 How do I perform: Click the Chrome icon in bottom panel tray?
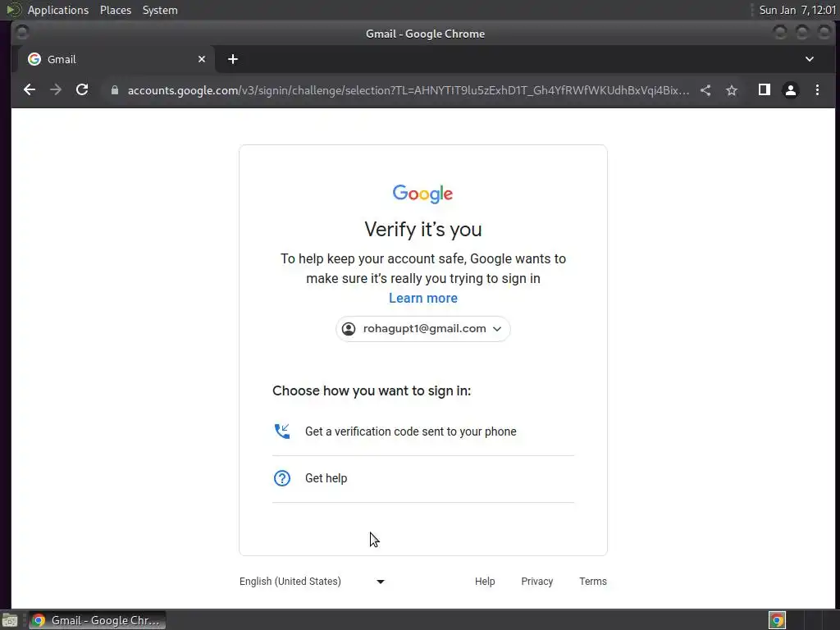pyautogui.click(x=777, y=620)
